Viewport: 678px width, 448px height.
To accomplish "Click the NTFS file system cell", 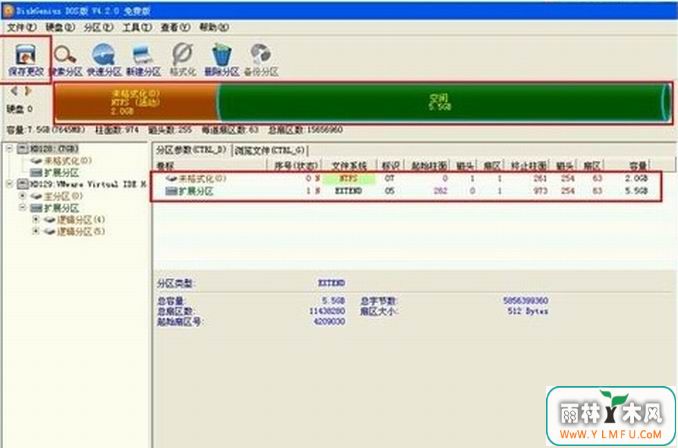I will 349,178.
